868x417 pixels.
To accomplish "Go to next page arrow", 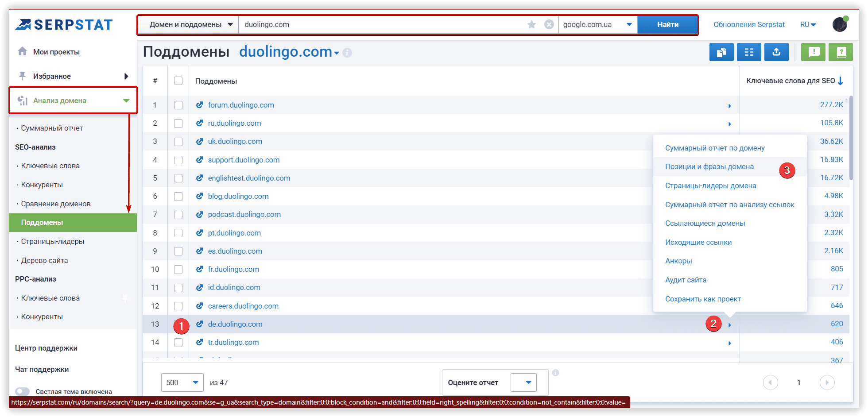I will [827, 382].
